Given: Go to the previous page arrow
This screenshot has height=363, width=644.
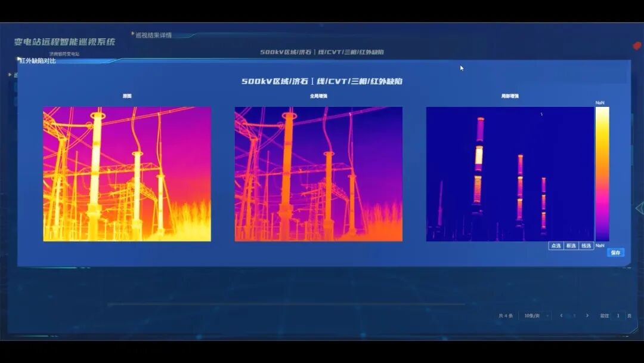Looking at the screenshot, I should pos(561,315).
